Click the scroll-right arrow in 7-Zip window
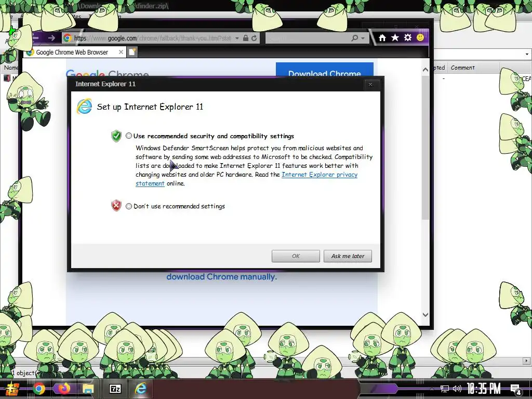The image size is (532, 399). (526, 361)
